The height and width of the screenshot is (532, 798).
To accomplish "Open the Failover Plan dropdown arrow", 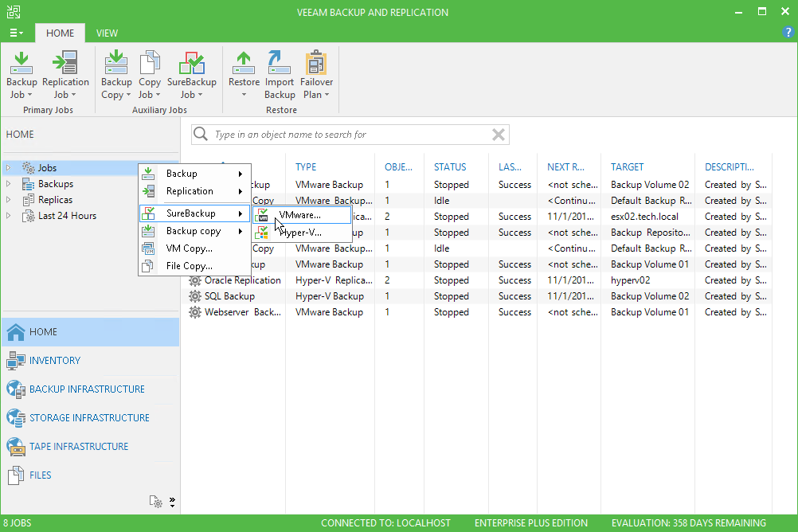I will pyautogui.click(x=327, y=95).
